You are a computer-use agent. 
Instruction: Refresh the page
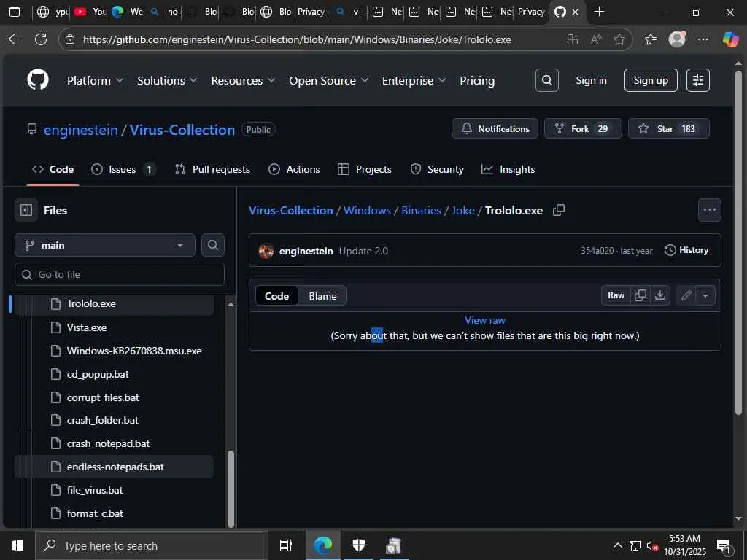(x=41, y=39)
